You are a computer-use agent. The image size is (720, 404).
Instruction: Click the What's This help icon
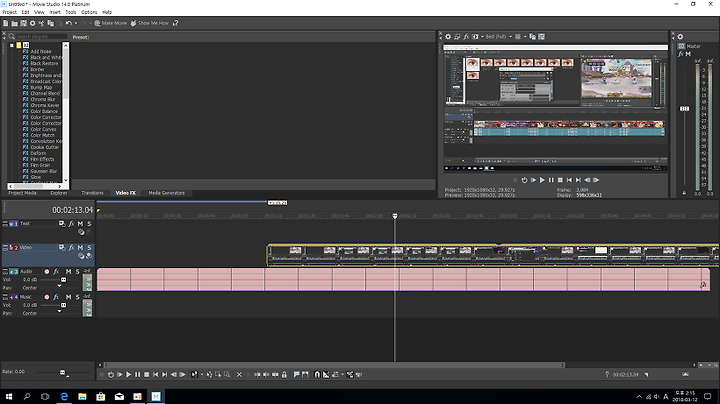(175, 23)
